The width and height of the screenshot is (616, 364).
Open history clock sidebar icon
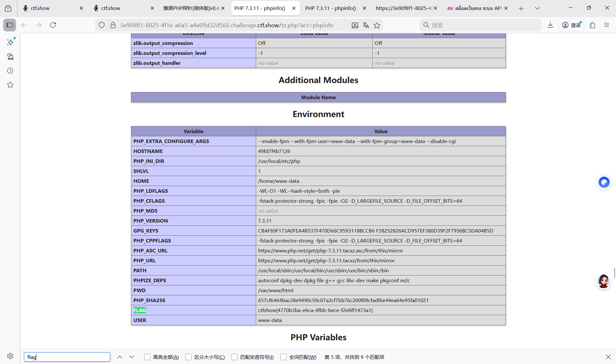pos(10,71)
